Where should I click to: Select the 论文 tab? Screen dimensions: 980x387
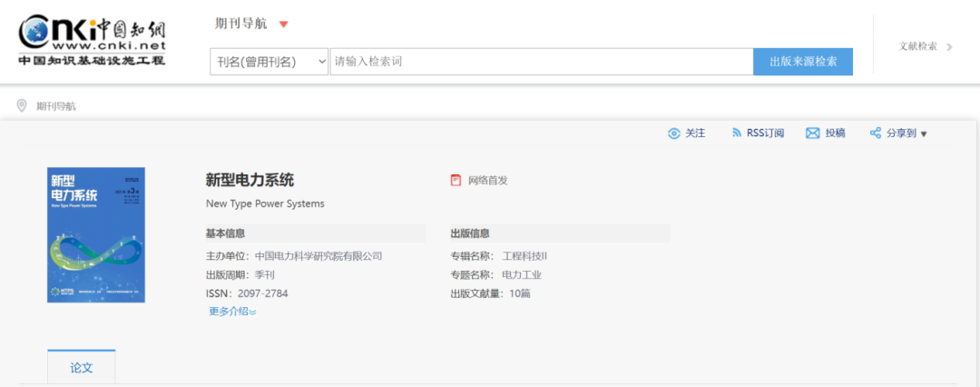(82, 368)
